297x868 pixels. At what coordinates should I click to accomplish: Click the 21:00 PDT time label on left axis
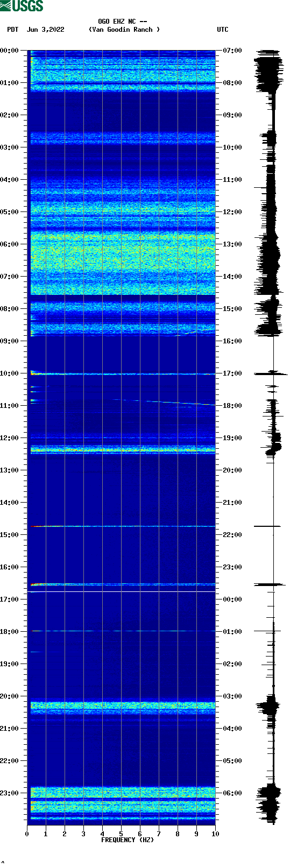tap(10, 729)
